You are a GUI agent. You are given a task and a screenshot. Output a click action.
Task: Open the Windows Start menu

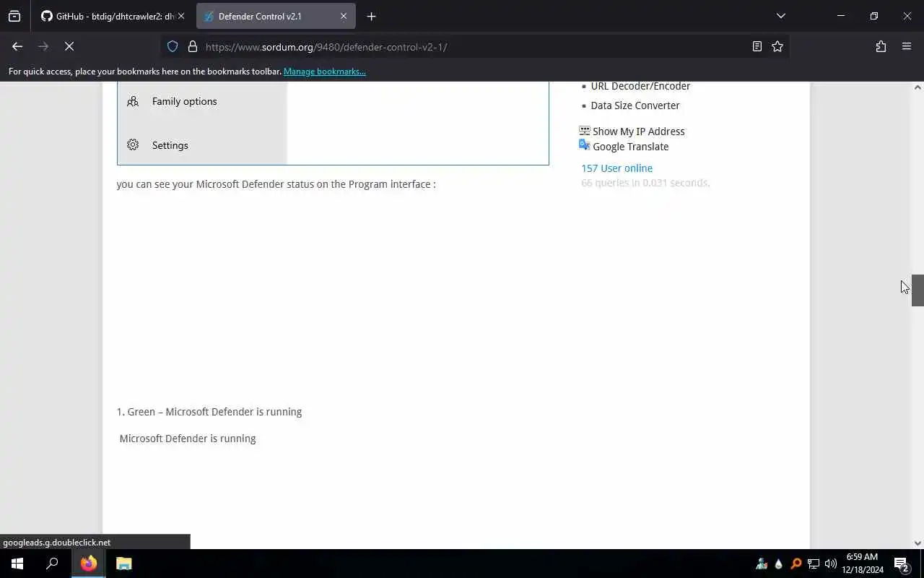point(17,564)
